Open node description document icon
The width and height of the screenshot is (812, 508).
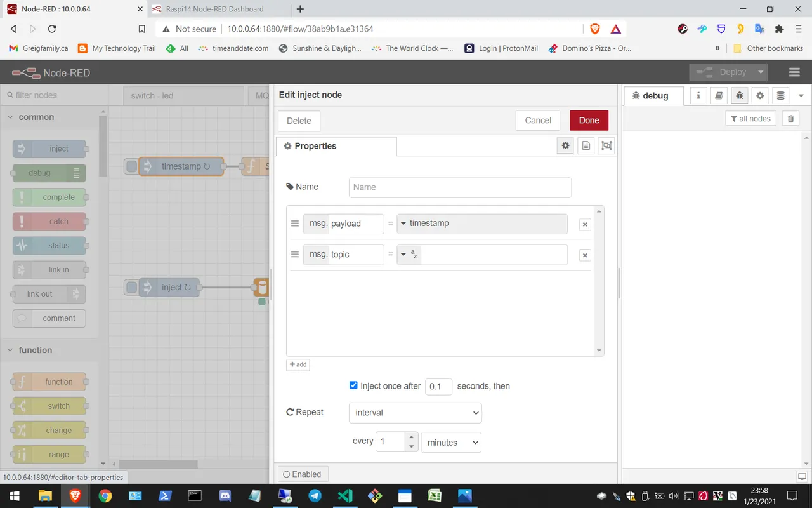pyautogui.click(x=586, y=145)
